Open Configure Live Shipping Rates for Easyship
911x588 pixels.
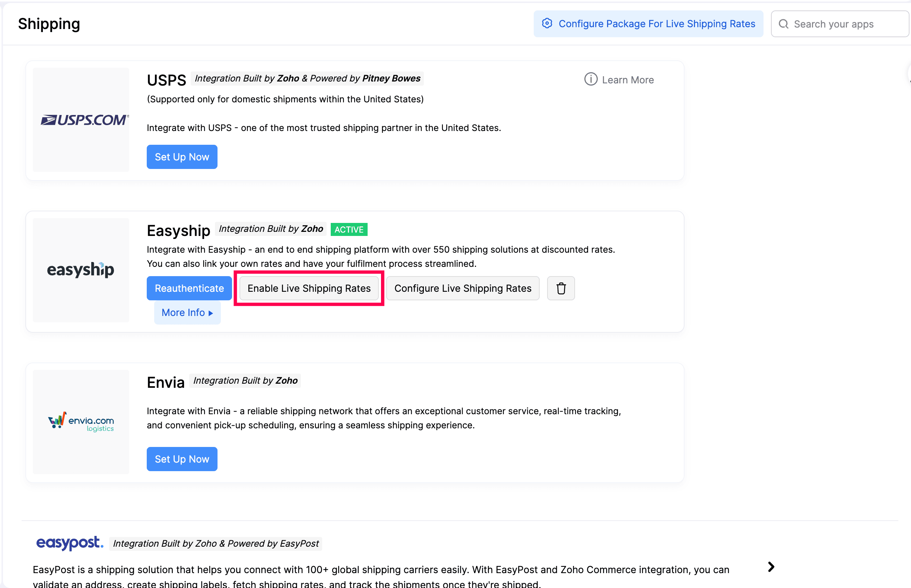(463, 288)
